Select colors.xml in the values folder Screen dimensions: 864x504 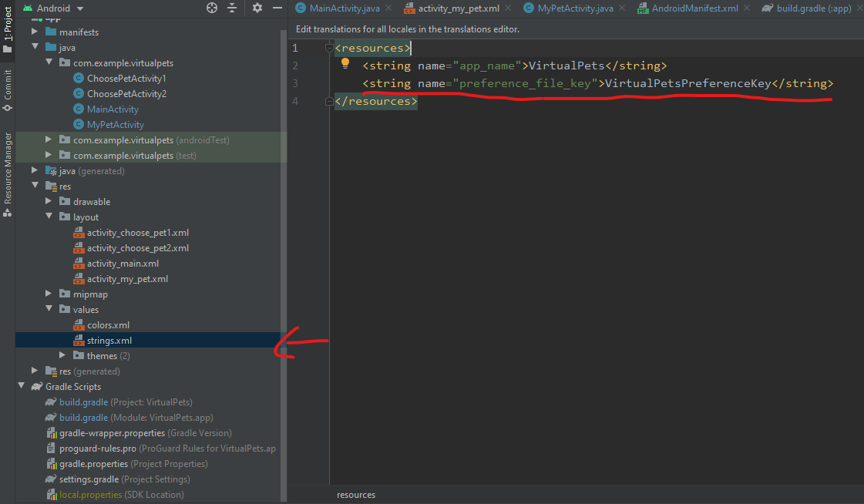click(108, 325)
